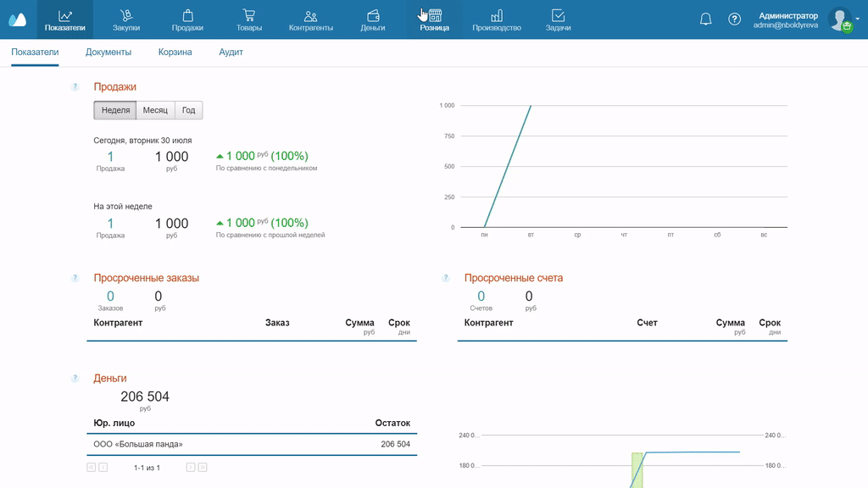
Task: Open the Задачи checklist section
Action: pyautogui.click(x=558, y=19)
